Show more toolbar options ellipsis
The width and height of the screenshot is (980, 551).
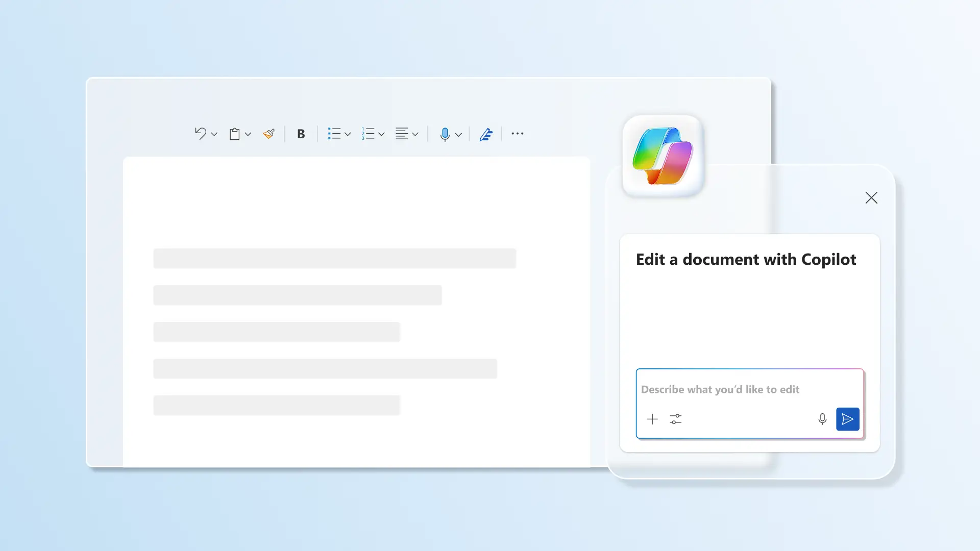click(x=518, y=134)
